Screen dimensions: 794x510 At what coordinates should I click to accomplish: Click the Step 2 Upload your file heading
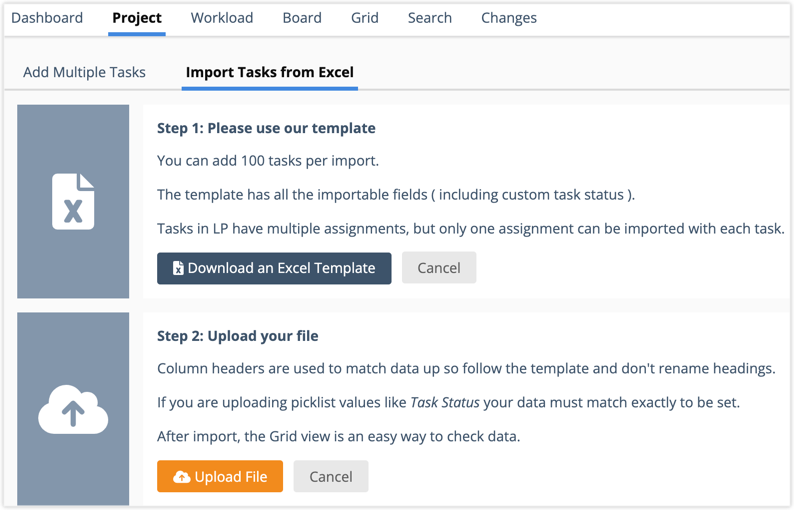point(238,335)
